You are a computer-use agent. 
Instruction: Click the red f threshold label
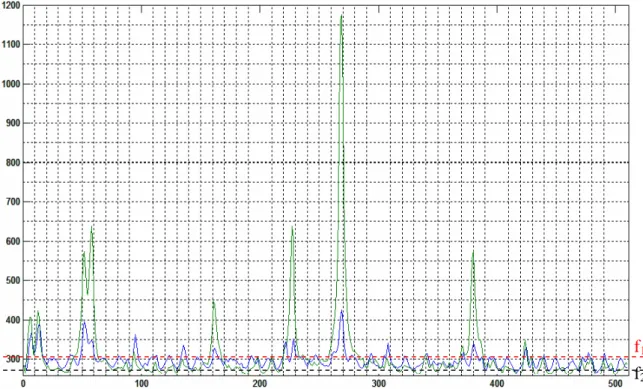click(638, 347)
